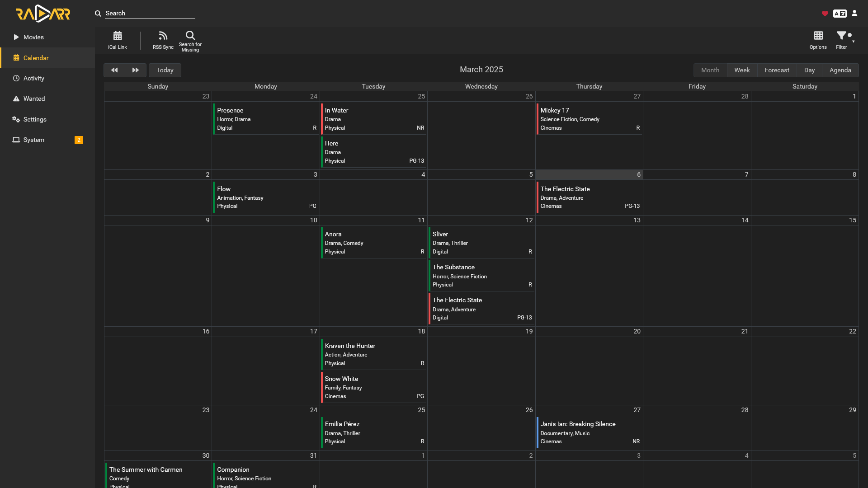
Task: Open the Mickey 17 movie entry
Action: 590,119
